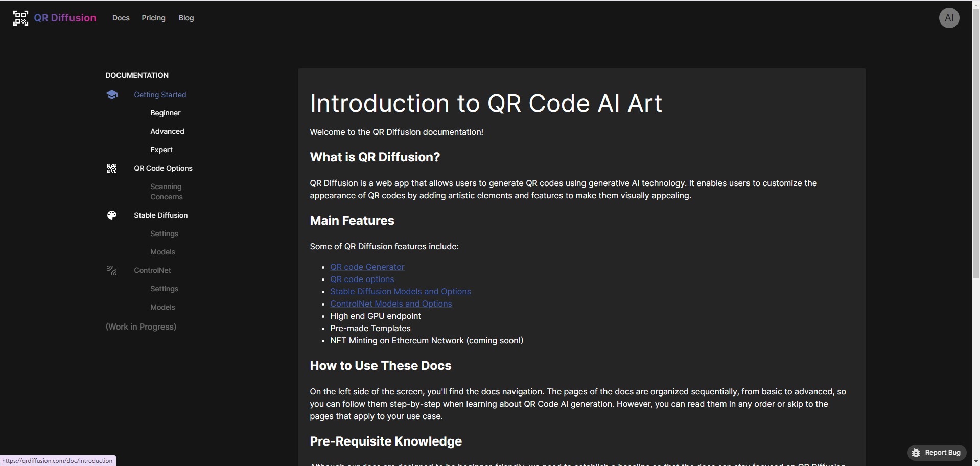This screenshot has height=466, width=980.
Task: Click the DOCUMENTATION sidebar header
Action: click(137, 75)
